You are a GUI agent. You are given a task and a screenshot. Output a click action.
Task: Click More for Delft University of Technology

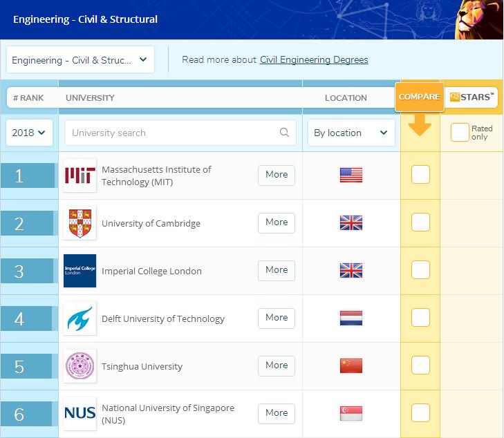point(277,318)
